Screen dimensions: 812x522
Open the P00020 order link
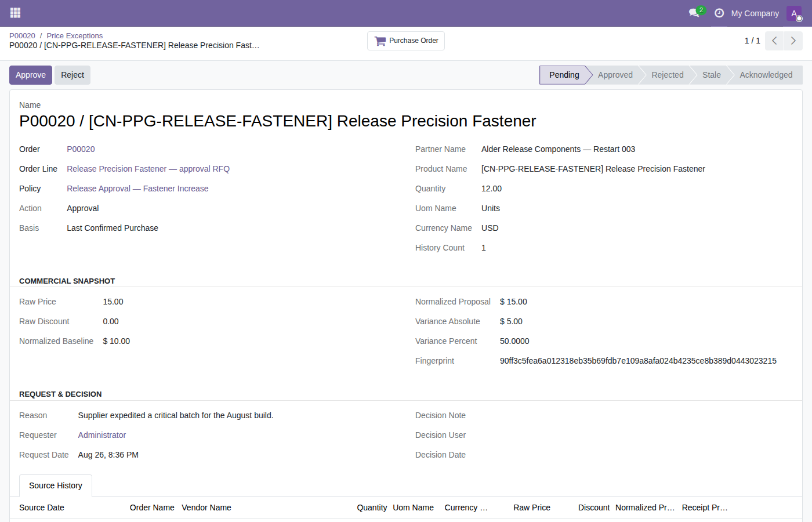click(x=81, y=149)
